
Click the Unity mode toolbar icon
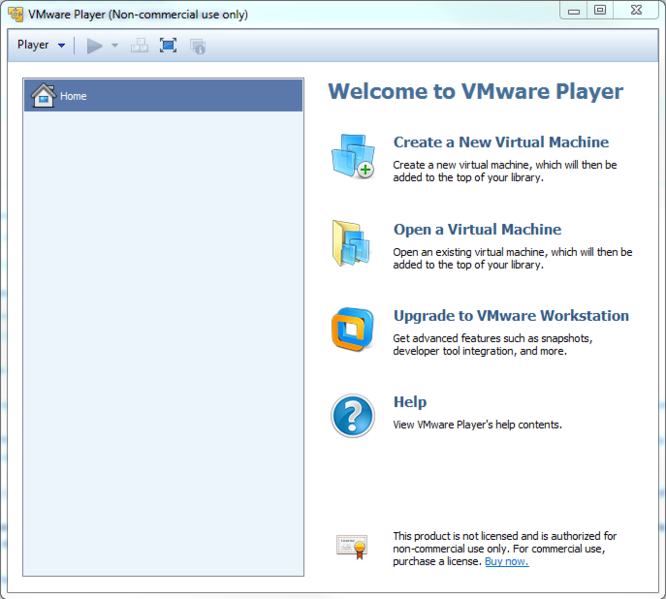point(198,46)
